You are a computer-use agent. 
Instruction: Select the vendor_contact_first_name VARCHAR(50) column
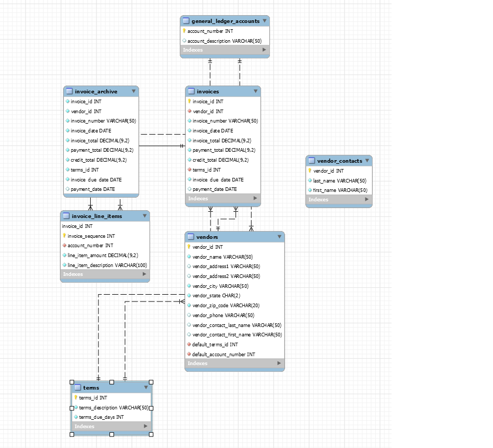[x=235, y=334]
